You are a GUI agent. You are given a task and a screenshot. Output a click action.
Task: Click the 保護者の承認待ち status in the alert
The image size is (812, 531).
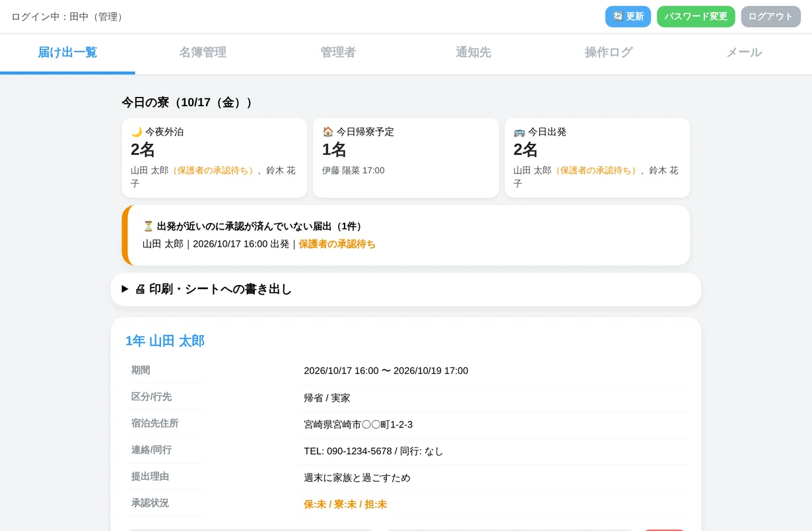(x=337, y=244)
